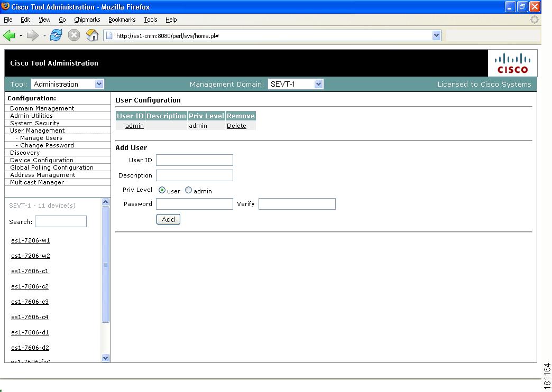
Task: Click the User ID input field
Action: coord(195,160)
